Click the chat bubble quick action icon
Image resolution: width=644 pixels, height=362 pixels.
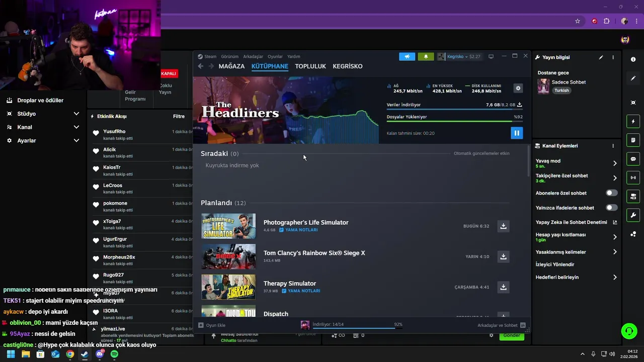point(633,159)
